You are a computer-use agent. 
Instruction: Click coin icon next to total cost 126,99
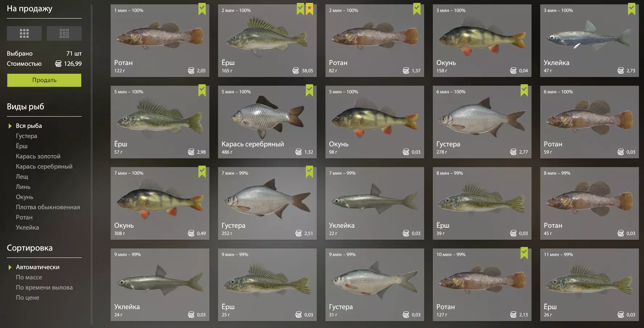pos(58,64)
